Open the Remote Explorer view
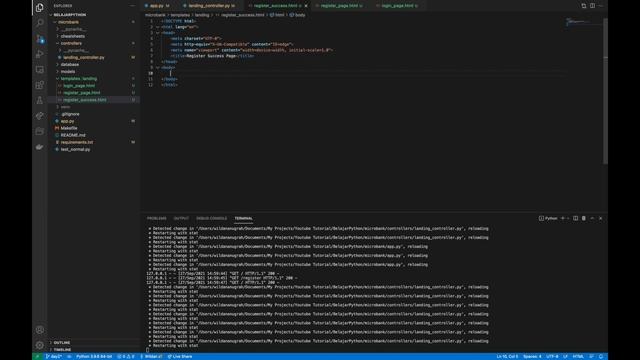Screen dimensions: 640x360 point(40,70)
